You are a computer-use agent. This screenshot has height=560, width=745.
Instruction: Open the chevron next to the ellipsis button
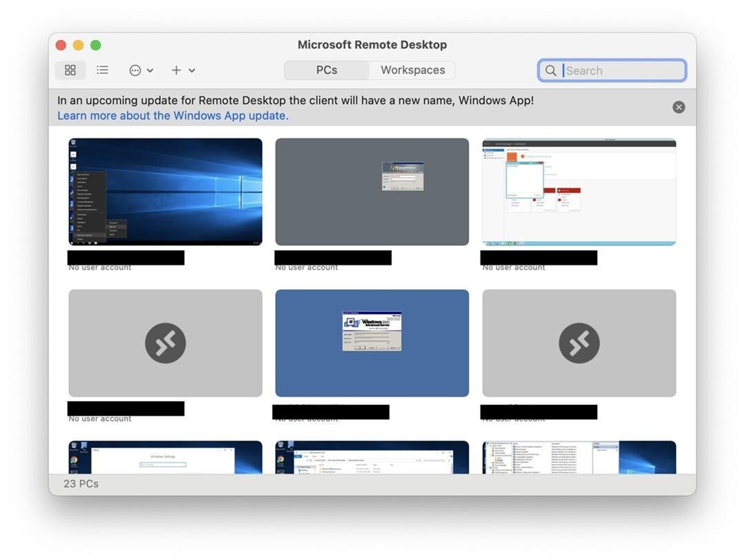(150, 70)
